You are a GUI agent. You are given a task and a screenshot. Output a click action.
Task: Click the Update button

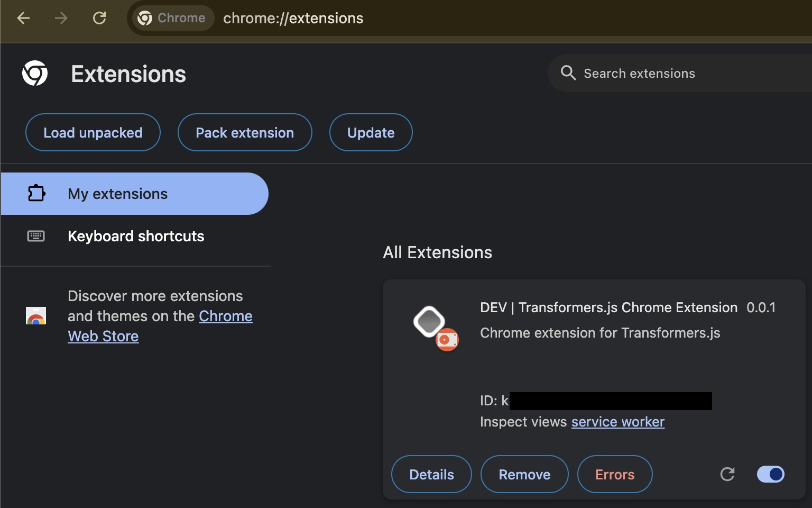click(371, 132)
